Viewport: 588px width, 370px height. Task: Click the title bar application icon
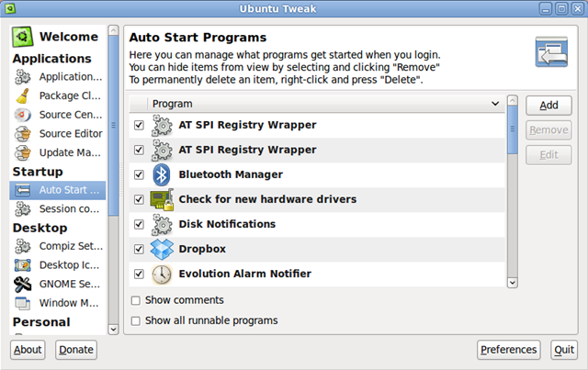10,8
